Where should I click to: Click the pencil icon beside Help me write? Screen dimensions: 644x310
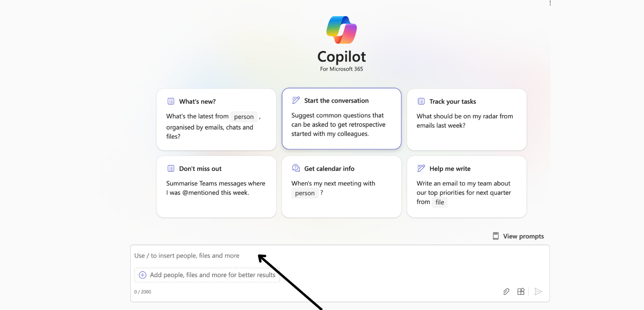point(421,168)
